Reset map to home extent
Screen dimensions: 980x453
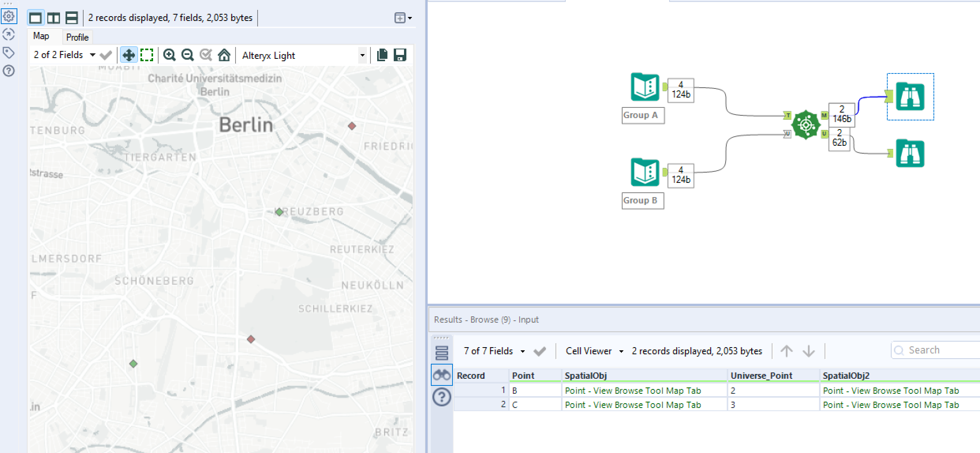point(224,55)
